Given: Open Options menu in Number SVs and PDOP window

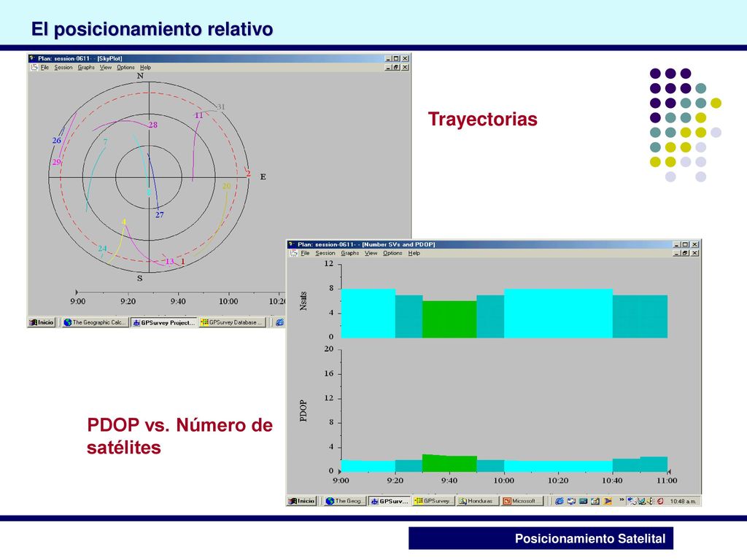Looking at the screenshot, I should [x=392, y=253].
